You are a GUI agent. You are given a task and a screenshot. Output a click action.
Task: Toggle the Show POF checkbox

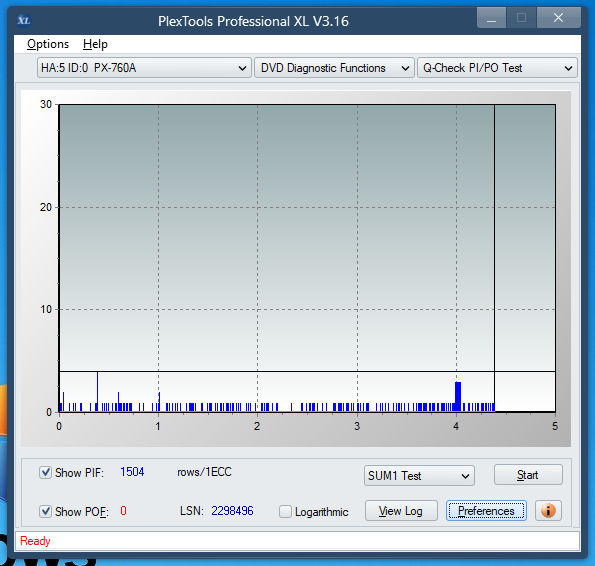[45, 511]
